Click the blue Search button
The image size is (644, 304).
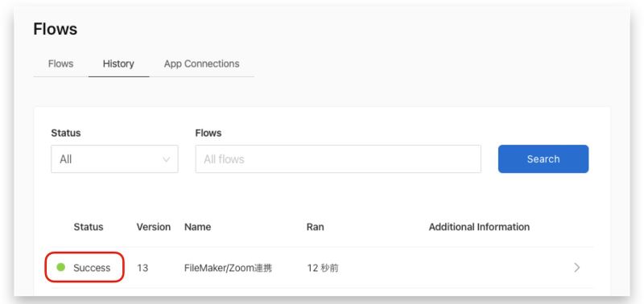coord(543,158)
